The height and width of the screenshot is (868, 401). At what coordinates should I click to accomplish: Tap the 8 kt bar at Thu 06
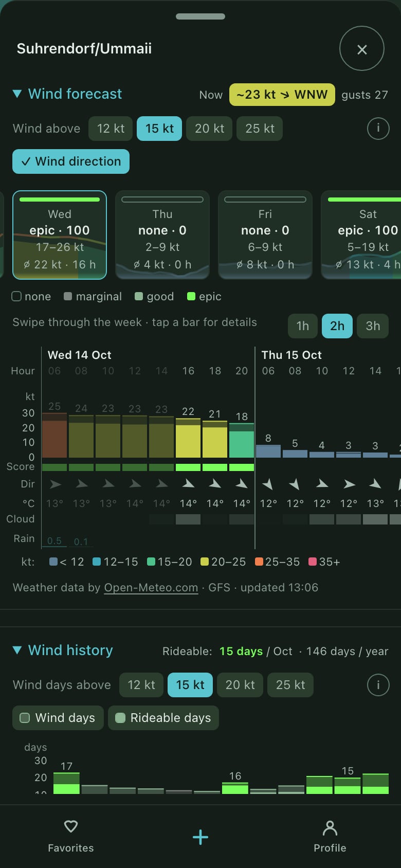(x=268, y=451)
